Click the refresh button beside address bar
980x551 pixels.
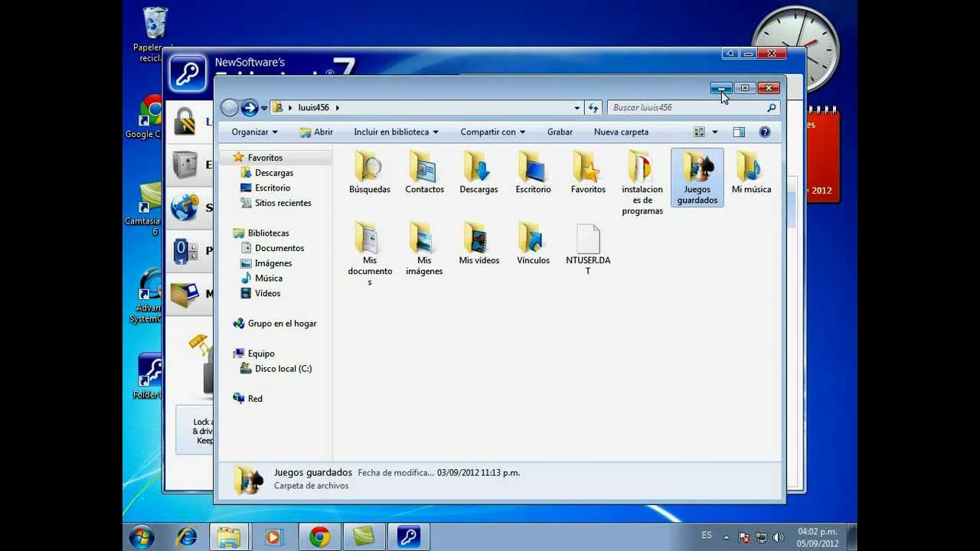(593, 108)
